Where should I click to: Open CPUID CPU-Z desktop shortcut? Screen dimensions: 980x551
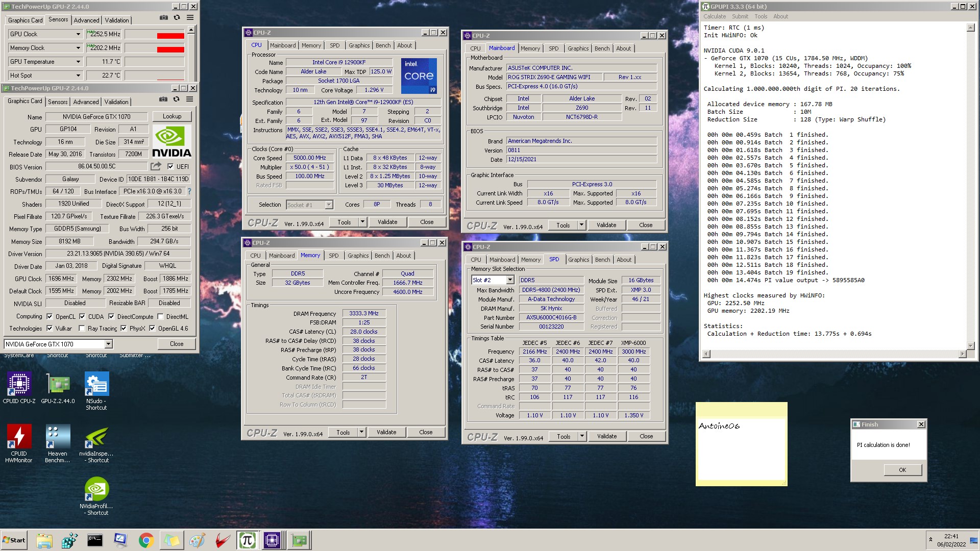point(19,388)
